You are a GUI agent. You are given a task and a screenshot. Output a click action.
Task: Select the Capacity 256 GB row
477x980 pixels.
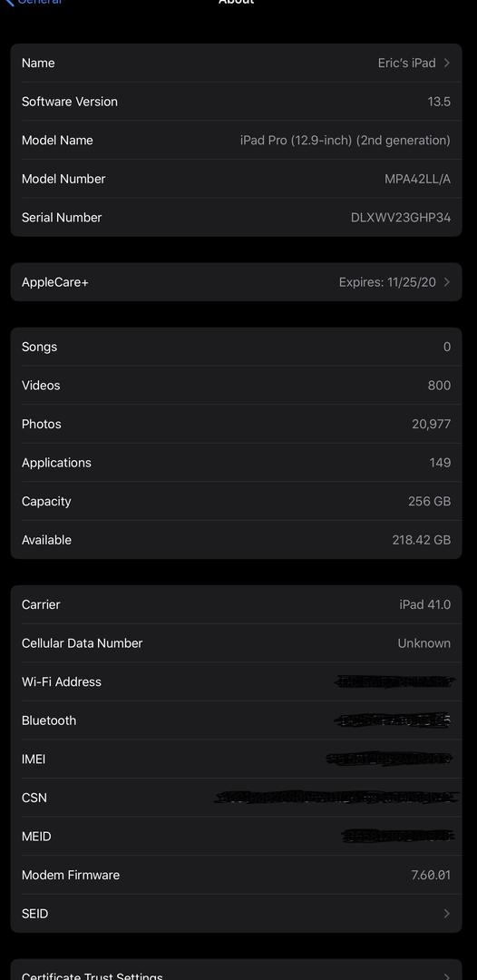236,501
